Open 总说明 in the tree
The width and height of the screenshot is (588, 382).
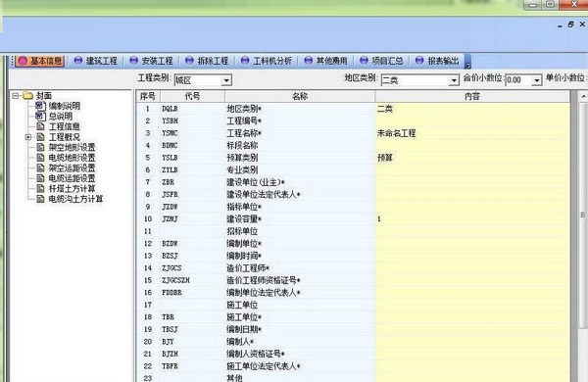click(61, 117)
